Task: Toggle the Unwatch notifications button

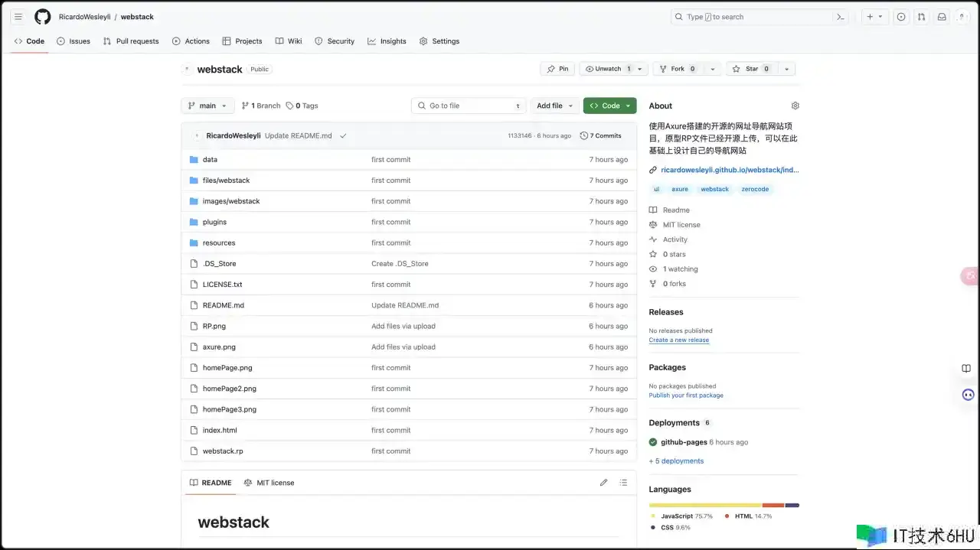Action: [608, 69]
